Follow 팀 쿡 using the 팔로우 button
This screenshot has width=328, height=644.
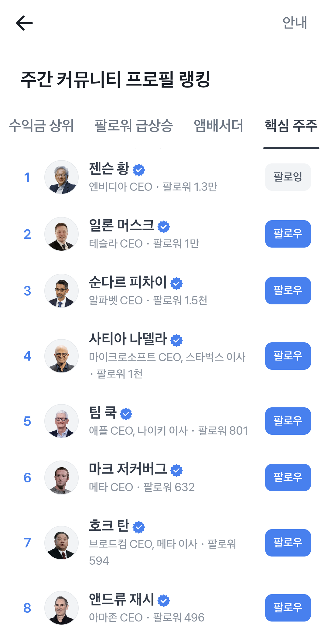[x=288, y=421]
